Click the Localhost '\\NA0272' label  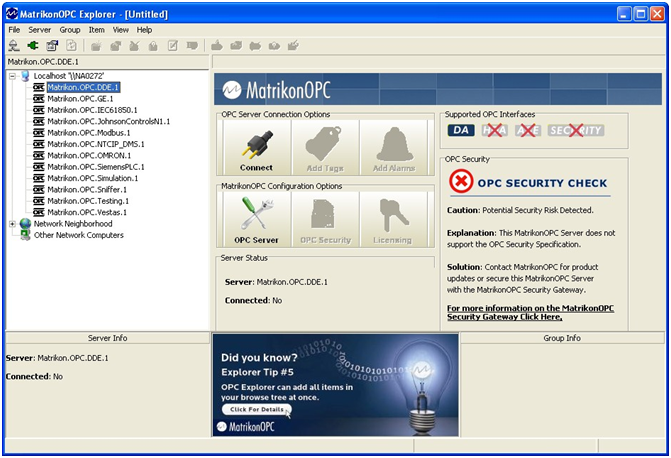(69, 76)
